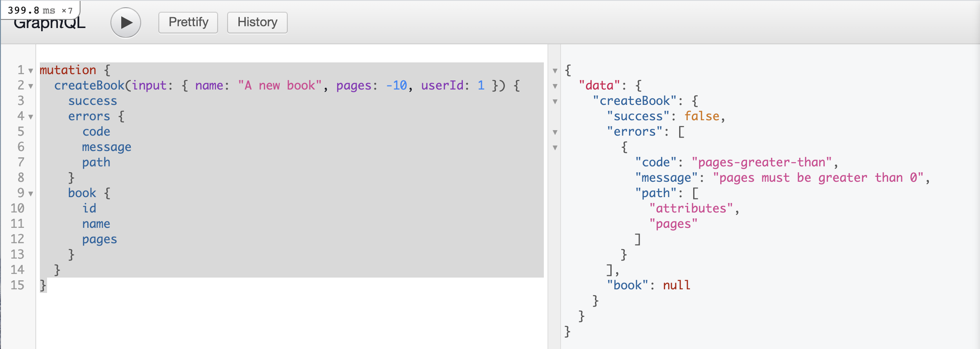The image size is (980, 349).
Task: Fold the root brace of the response
Action: 555,71
